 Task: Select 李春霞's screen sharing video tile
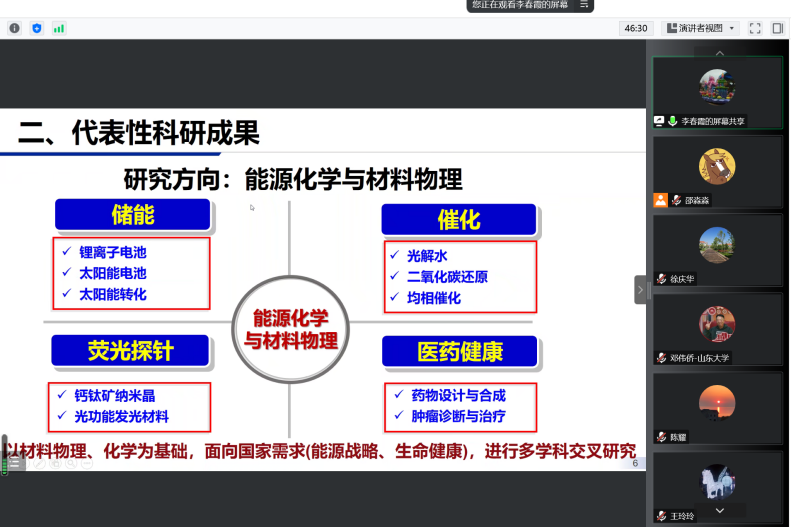coord(717,92)
